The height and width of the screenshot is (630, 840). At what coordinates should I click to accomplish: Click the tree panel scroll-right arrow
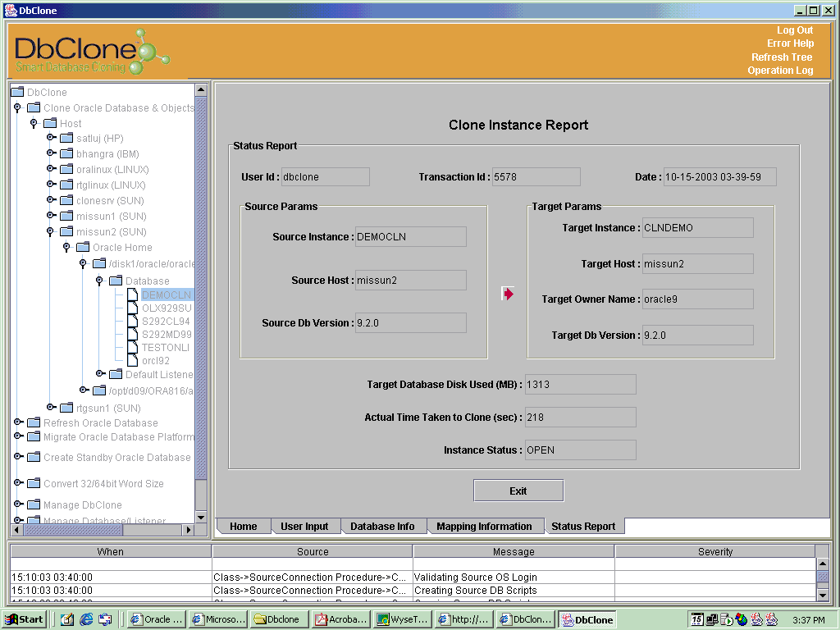tap(188, 530)
